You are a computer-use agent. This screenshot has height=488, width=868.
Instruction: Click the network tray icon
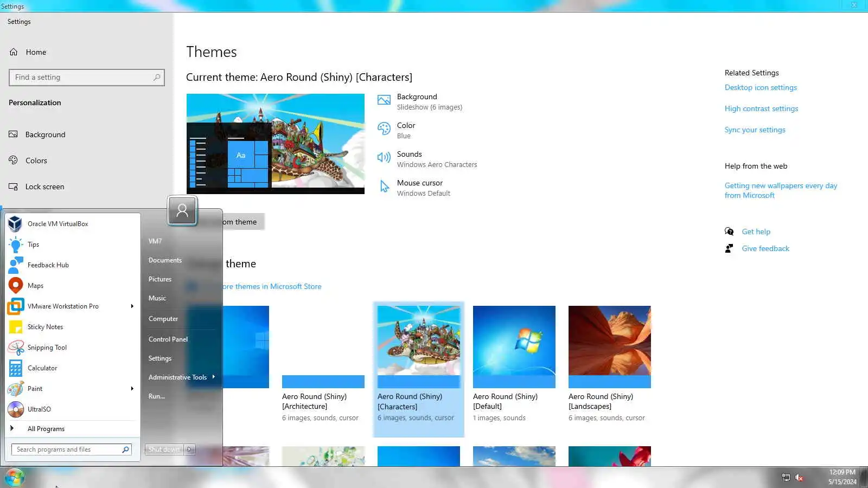(786, 478)
